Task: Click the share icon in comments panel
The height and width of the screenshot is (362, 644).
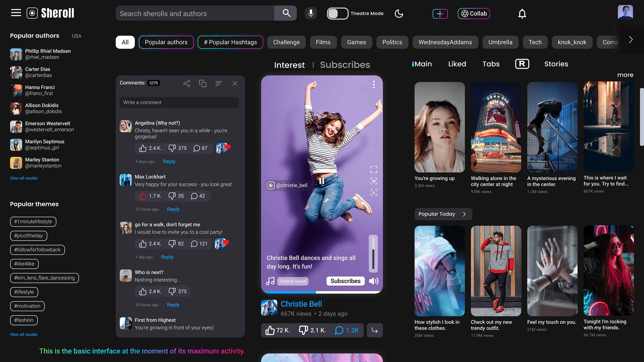Action: [187, 83]
